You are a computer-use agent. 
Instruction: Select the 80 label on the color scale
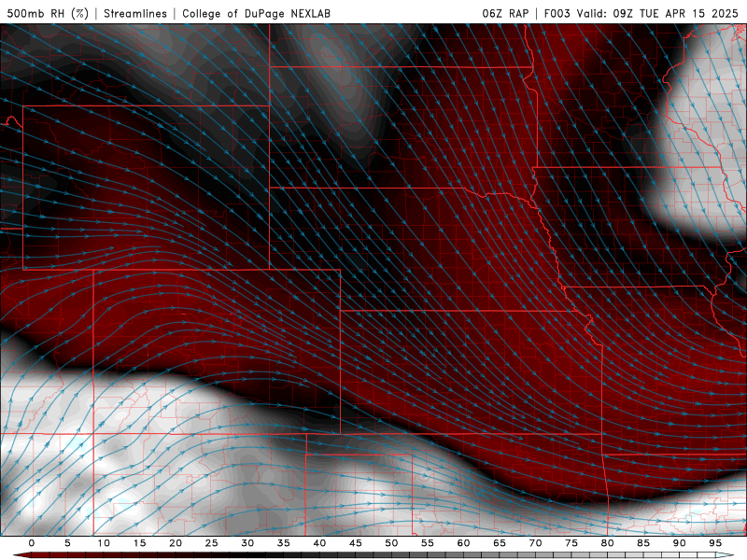[x=608, y=543]
